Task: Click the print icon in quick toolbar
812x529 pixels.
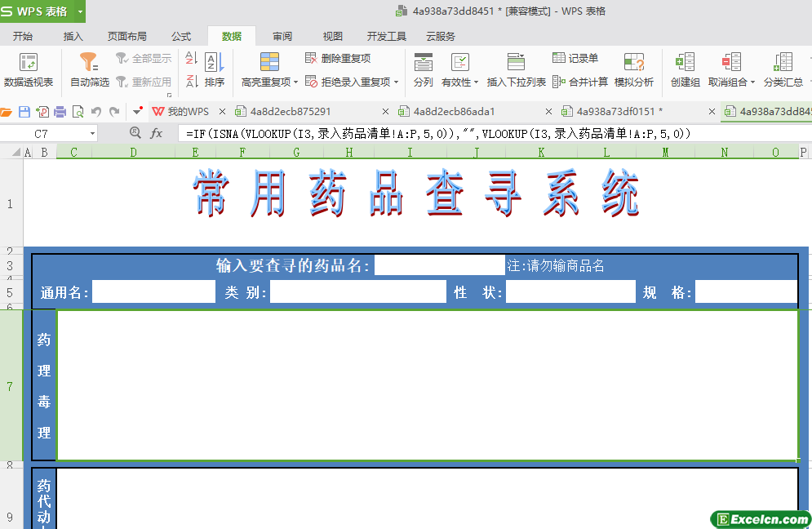Action: (x=60, y=112)
